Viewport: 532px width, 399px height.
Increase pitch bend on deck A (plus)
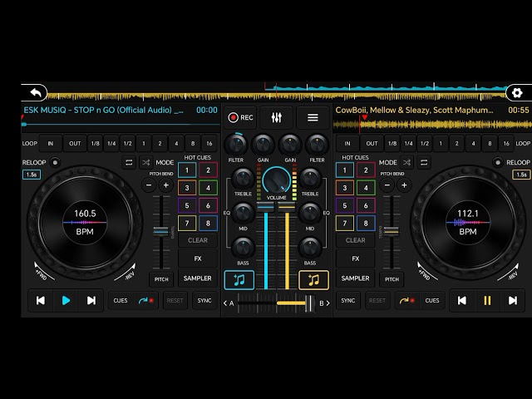[166, 185]
